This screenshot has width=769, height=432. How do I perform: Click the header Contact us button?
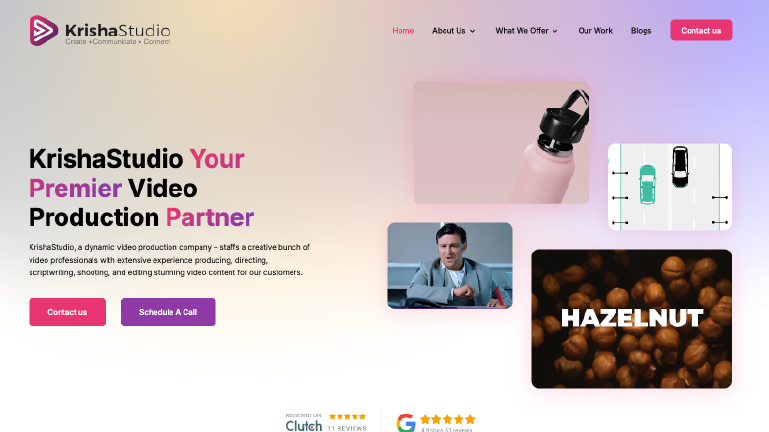(701, 30)
